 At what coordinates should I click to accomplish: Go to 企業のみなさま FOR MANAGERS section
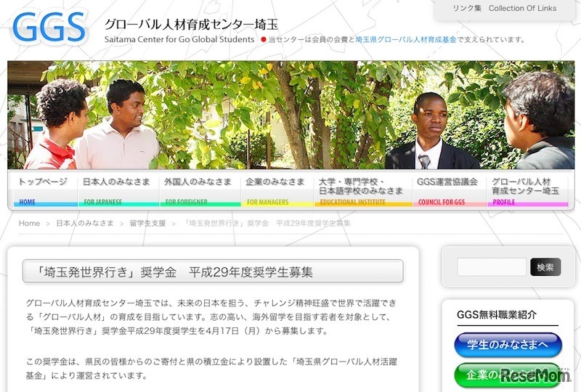(x=277, y=191)
